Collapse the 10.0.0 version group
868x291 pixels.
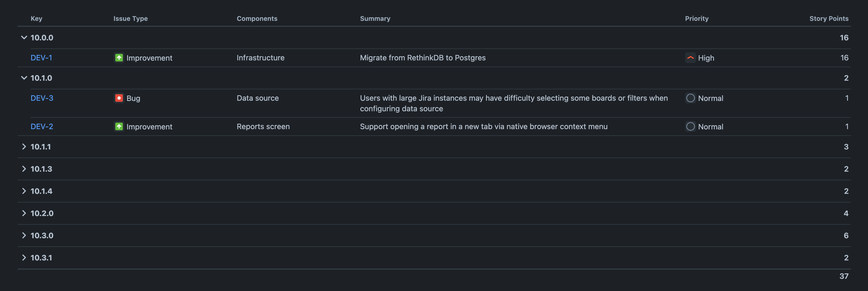(x=24, y=37)
